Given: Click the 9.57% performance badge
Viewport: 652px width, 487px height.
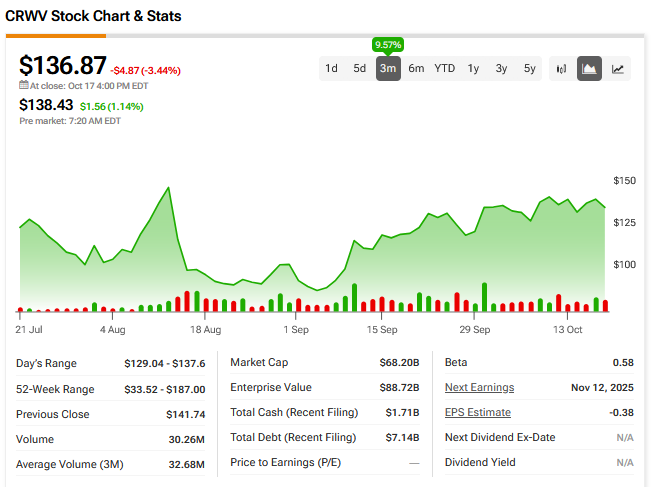Looking at the screenshot, I should pos(387,45).
